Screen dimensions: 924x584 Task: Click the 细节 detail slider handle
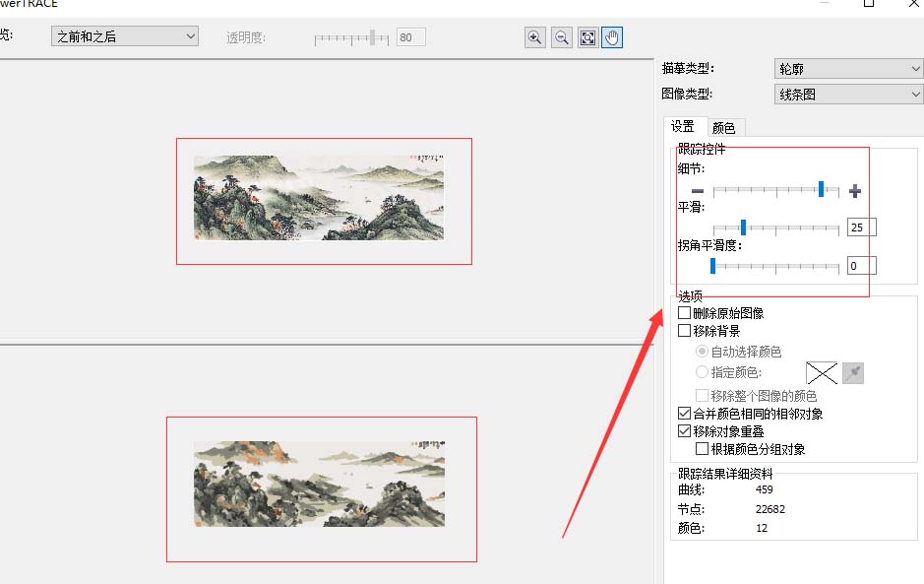(x=821, y=189)
